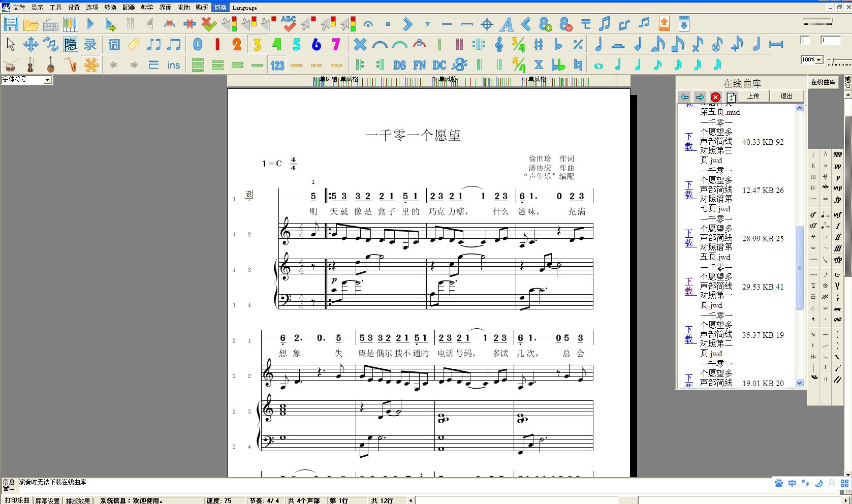Toggle the ins insert mode button
852x504 pixels.
[174, 65]
